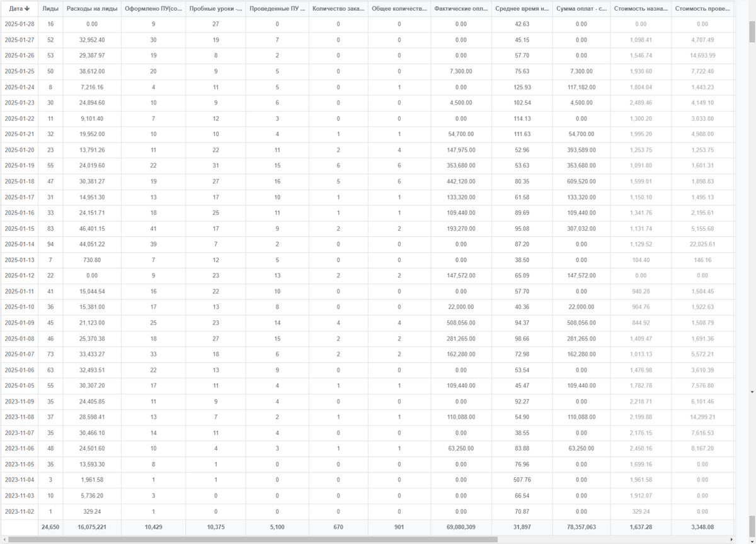
Task: Click the totals row value 670
Action: [x=338, y=527]
